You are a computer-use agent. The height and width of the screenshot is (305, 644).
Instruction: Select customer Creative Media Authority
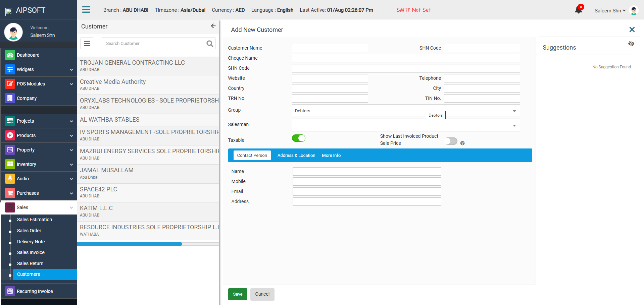coord(148,85)
